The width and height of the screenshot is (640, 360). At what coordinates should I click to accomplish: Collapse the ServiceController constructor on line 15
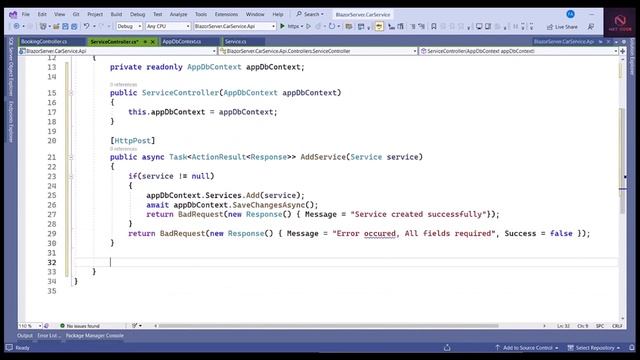71,93
